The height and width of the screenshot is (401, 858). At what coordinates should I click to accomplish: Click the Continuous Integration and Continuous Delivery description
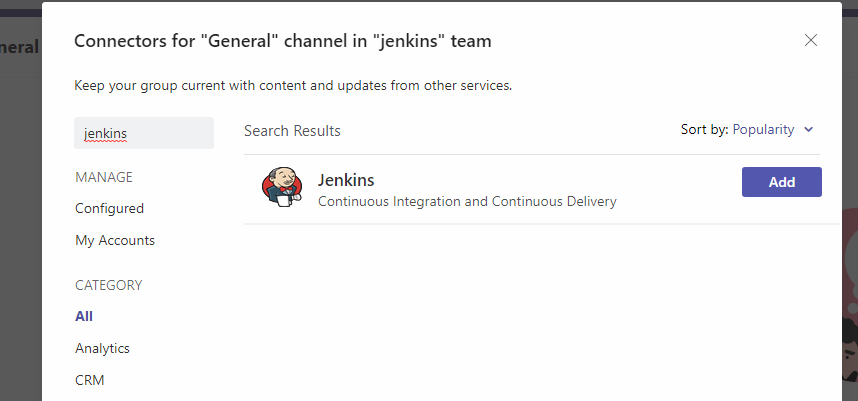click(467, 201)
